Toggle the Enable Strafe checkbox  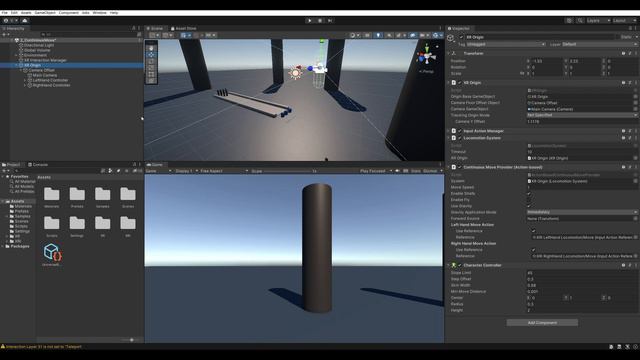[529, 193]
